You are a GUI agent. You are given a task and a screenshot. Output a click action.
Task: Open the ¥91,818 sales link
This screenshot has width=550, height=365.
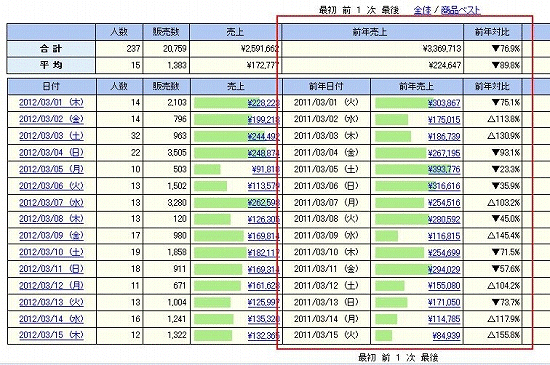coord(266,170)
